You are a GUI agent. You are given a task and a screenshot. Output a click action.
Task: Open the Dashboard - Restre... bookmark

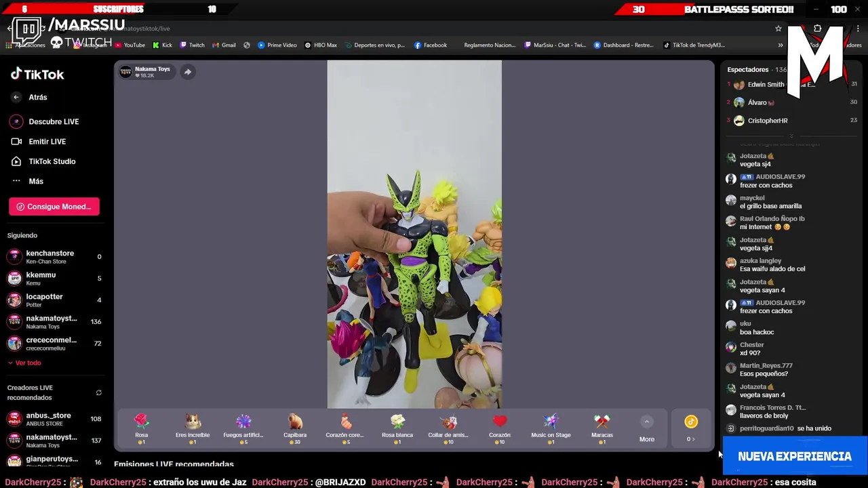623,45
